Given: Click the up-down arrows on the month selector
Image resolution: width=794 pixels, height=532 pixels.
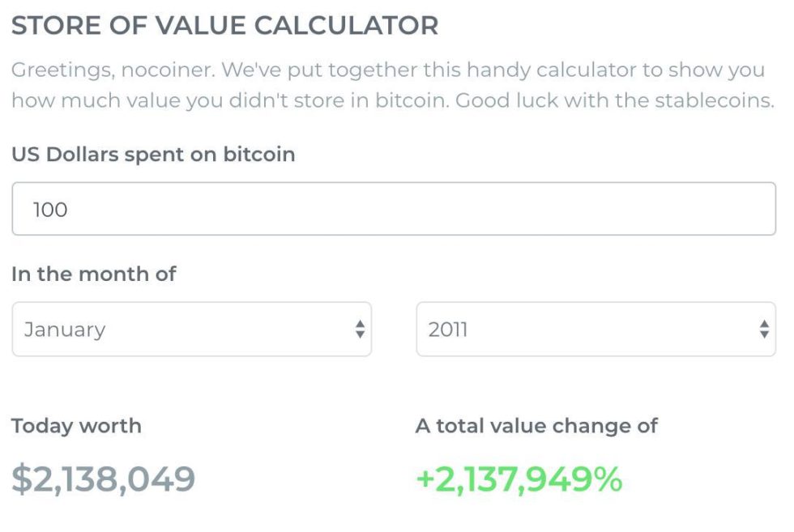Looking at the screenshot, I should (360, 330).
